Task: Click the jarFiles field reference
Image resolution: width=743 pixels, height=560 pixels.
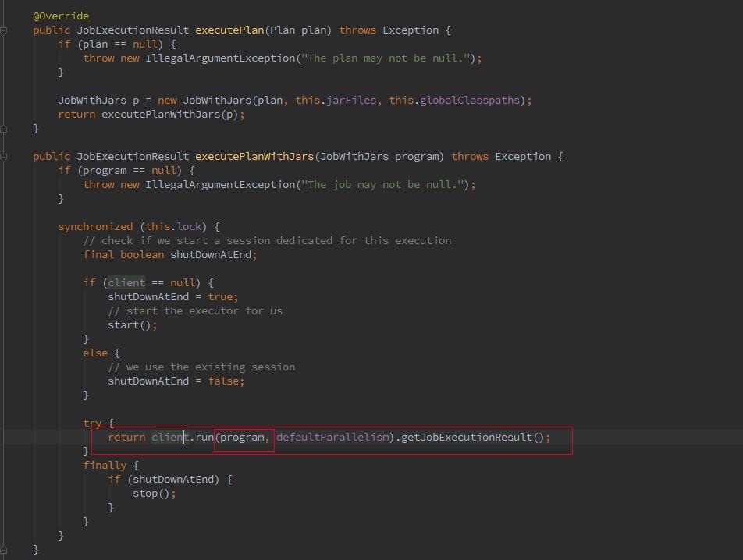Action: point(351,101)
